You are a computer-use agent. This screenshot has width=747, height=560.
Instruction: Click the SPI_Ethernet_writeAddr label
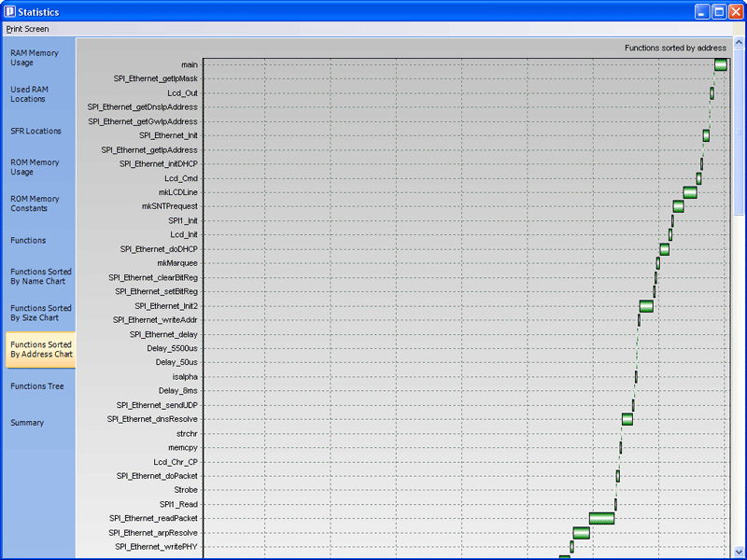click(x=155, y=320)
